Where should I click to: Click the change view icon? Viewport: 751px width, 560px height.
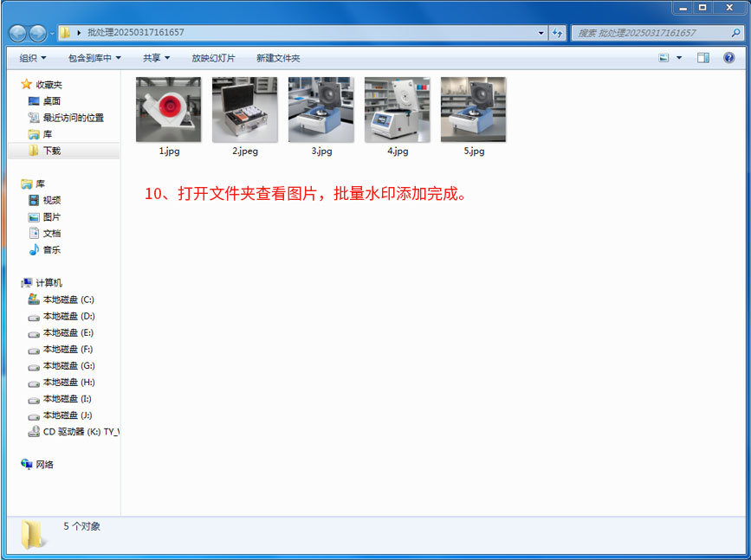664,58
